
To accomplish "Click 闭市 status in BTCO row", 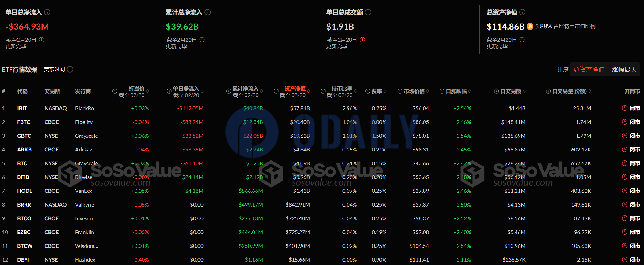I will click(x=635, y=218).
